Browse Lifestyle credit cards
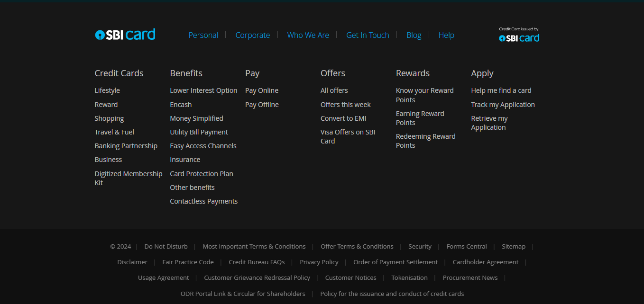 [107, 90]
